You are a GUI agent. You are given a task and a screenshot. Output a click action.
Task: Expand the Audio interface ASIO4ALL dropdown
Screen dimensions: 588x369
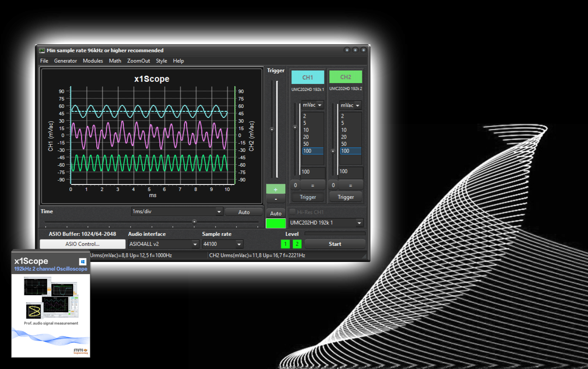[x=164, y=244]
